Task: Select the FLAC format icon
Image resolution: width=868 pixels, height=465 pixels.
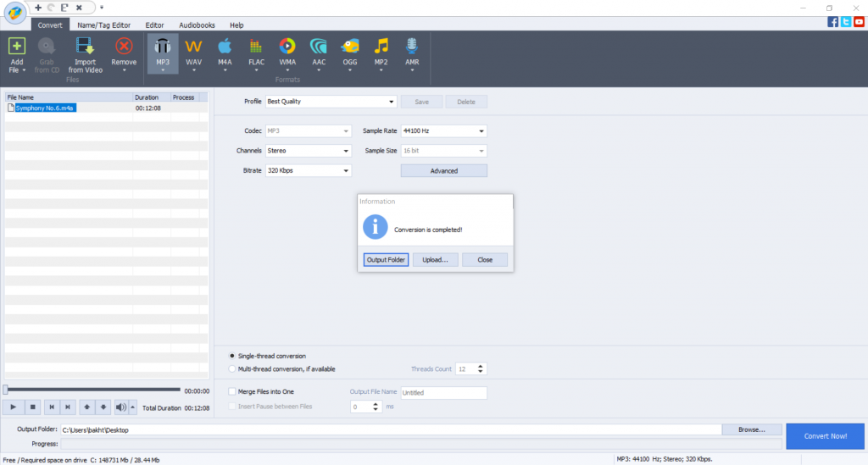Action: (256, 47)
